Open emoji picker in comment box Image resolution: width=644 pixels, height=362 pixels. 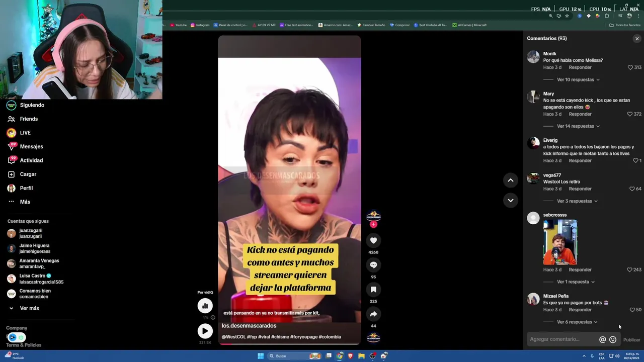click(613, 340)
